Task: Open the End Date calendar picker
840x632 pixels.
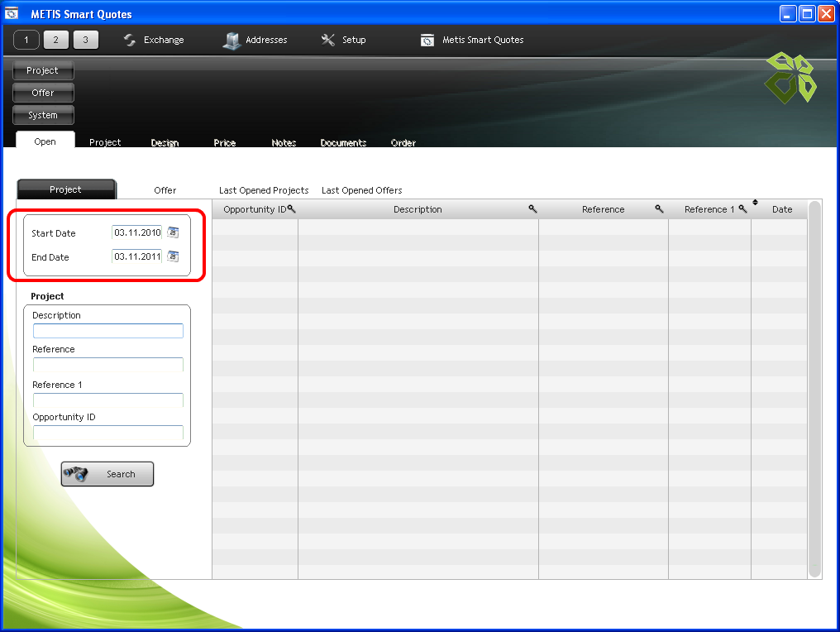Action: (173, 256)
